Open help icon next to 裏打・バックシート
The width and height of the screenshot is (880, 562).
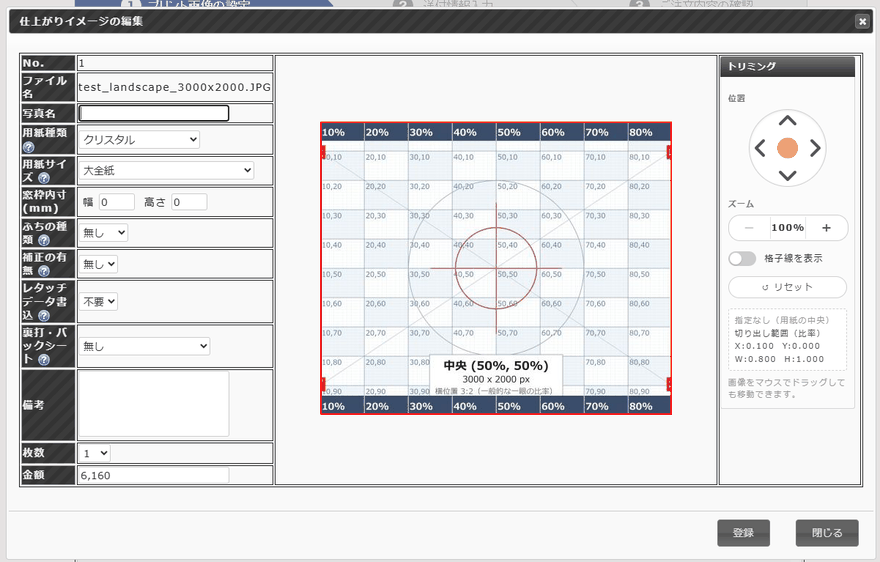pos(44,360)
